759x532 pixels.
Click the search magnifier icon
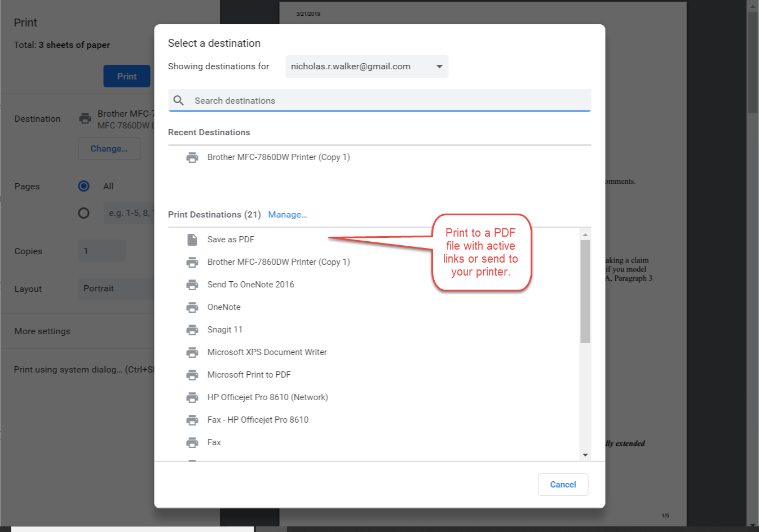[179, 100]
